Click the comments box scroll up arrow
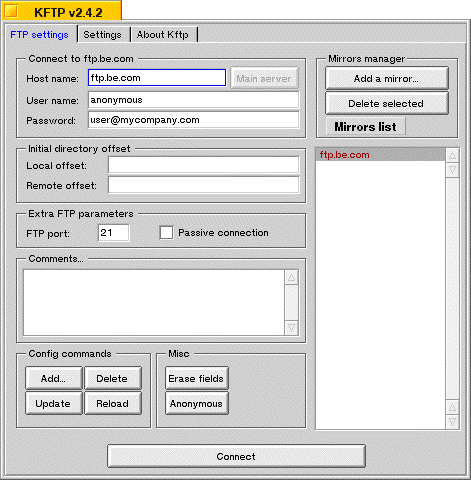471x480 pixels. (x=291, y=277)
